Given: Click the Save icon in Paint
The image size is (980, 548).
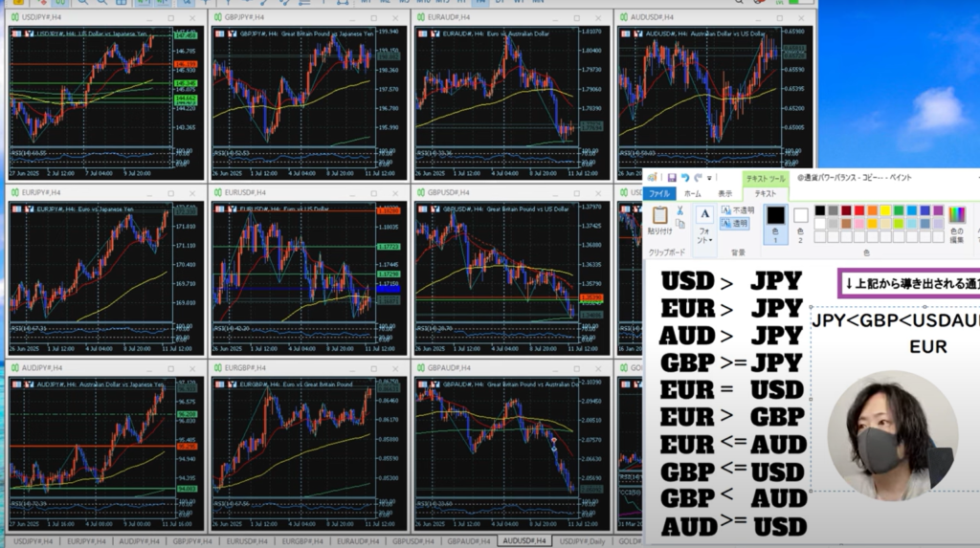Looking at the screenshot, I should click(x=672, y=178).
